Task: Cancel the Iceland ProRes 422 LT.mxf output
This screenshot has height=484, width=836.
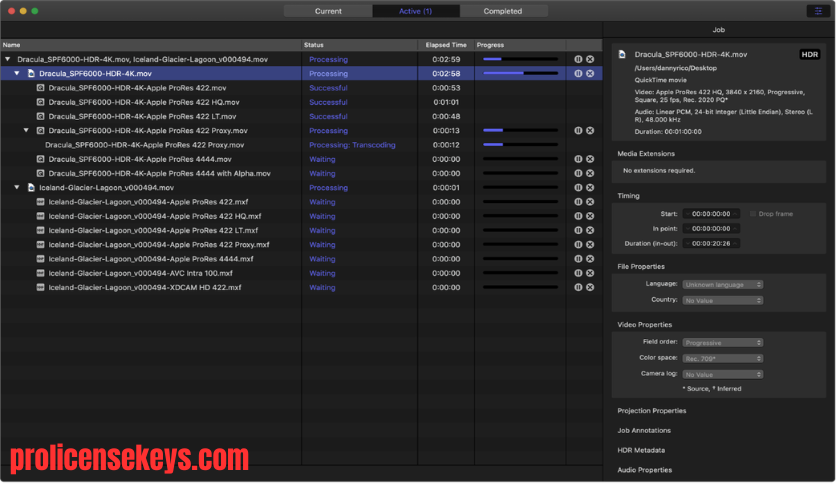Action: pyautogui.click(x=590, y=230)
